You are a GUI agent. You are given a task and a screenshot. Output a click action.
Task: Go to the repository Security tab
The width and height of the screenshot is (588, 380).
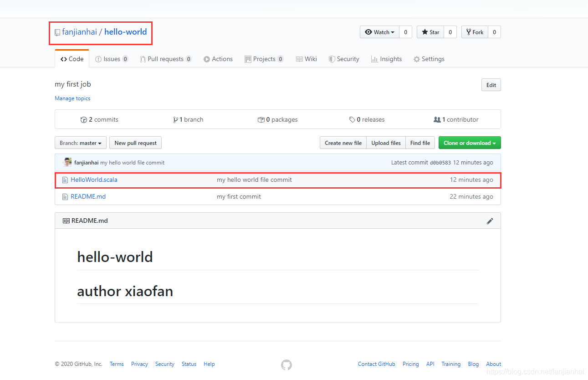(344, 59)
